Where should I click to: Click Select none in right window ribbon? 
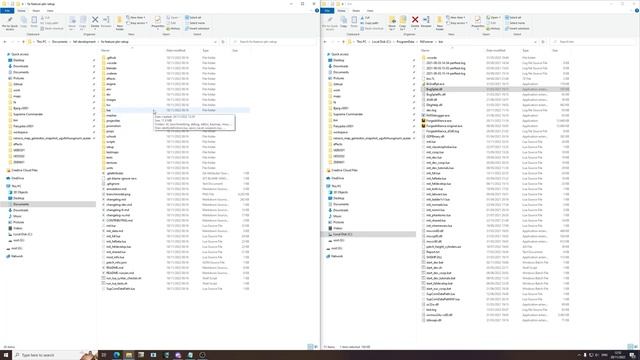(x=515, y=23)
